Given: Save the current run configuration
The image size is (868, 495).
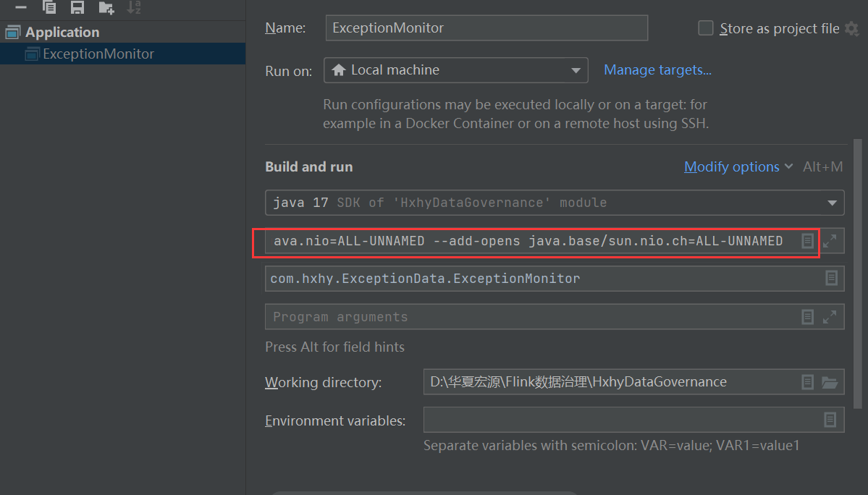Looking at the screenshot, I should click(77, 7).
